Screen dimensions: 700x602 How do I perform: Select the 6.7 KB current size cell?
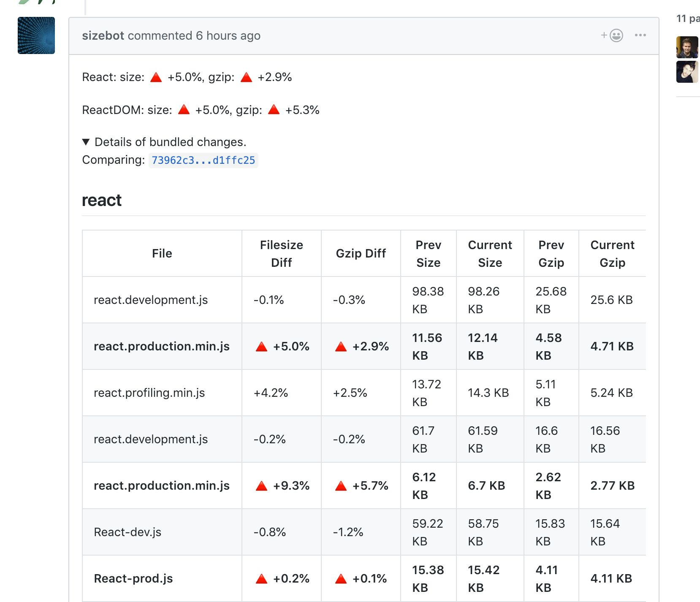click(490, 485)
